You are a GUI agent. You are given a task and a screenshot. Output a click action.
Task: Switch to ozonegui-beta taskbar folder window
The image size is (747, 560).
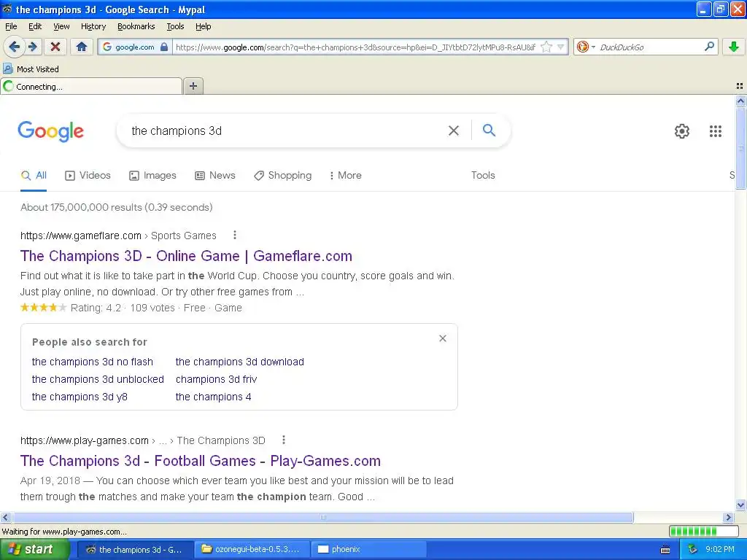pos(252,549)
